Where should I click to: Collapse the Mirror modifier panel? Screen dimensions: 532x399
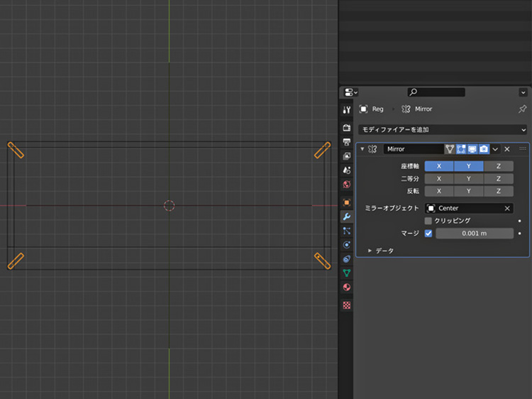click(362, 149)
